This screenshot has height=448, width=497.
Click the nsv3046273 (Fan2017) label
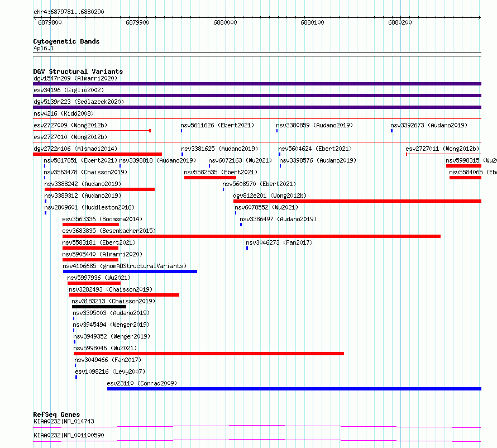click(279, 242)
